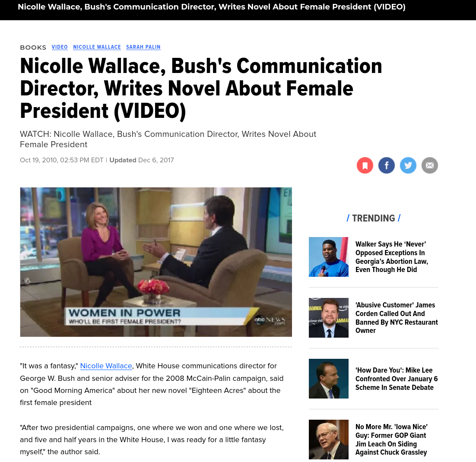Open the Mike Lee January 6 headline
Image resolution: width=476 pixels, height=462 pixels.
pos(397,379)
